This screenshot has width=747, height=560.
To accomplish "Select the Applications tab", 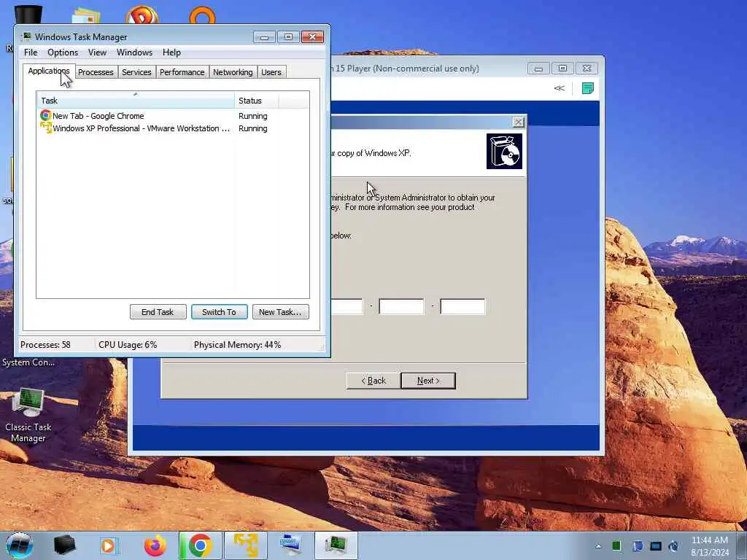I will (x=49, y=71).
